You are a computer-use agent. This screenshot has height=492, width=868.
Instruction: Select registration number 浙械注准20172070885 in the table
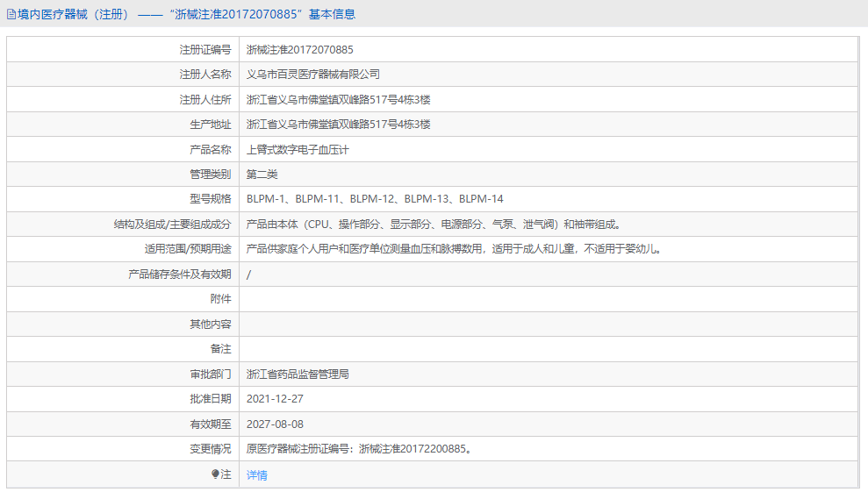click(299, 50)
